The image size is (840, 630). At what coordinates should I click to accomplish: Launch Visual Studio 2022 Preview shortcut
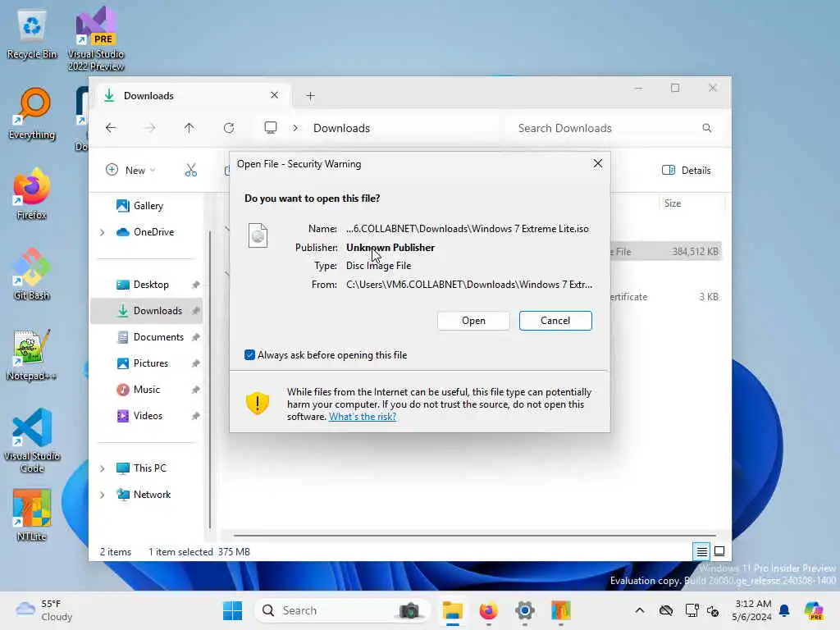click(96, 39)
